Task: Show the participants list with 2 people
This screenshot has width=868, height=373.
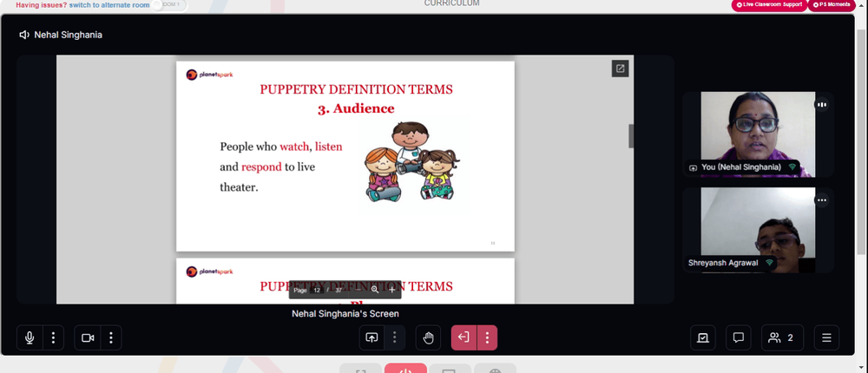Action: 782,337
